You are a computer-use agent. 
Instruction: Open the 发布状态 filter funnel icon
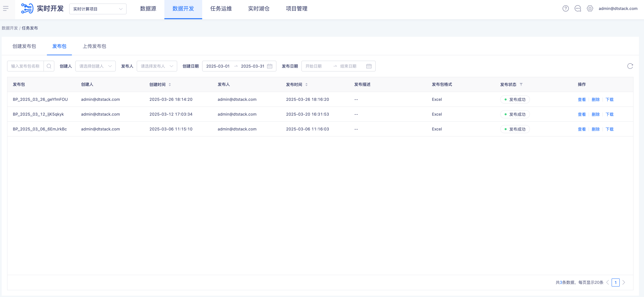(x=521, y=84)
